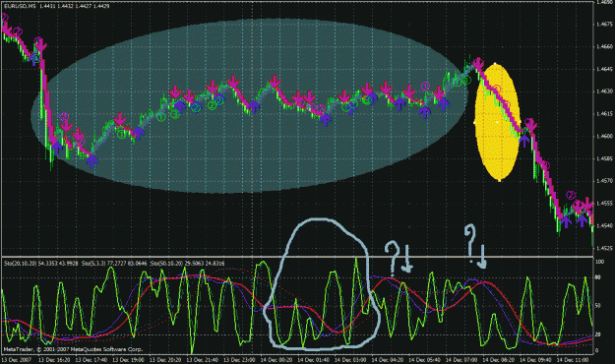Image resolution: width=615 pixels, height=364 pixels.
Task: Click the 13 Dec 19:00 time label
Action: pyautogui.click(x=128, y=360)
